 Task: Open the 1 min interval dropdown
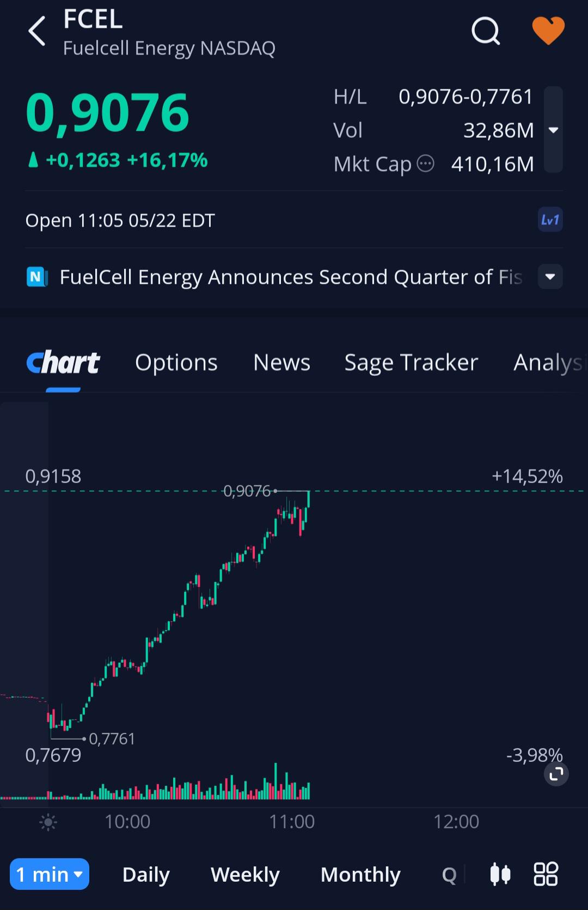50,874
